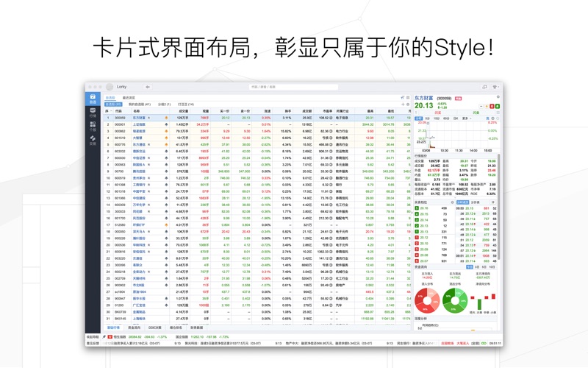Click the window link icon in title bar
588x368 pixels.
click(484, 87)
